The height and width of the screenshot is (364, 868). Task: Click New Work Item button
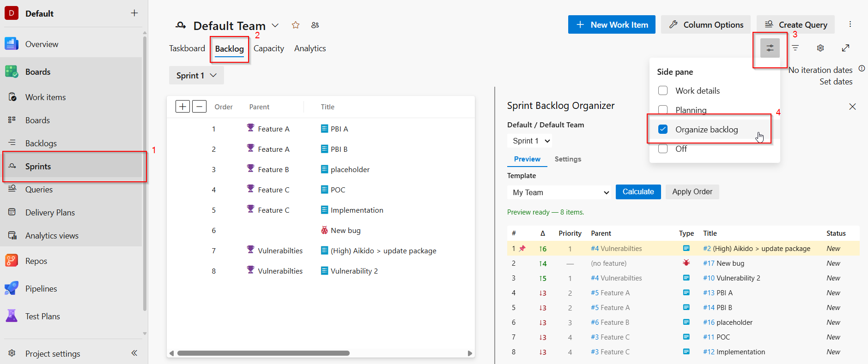(612, 24)
